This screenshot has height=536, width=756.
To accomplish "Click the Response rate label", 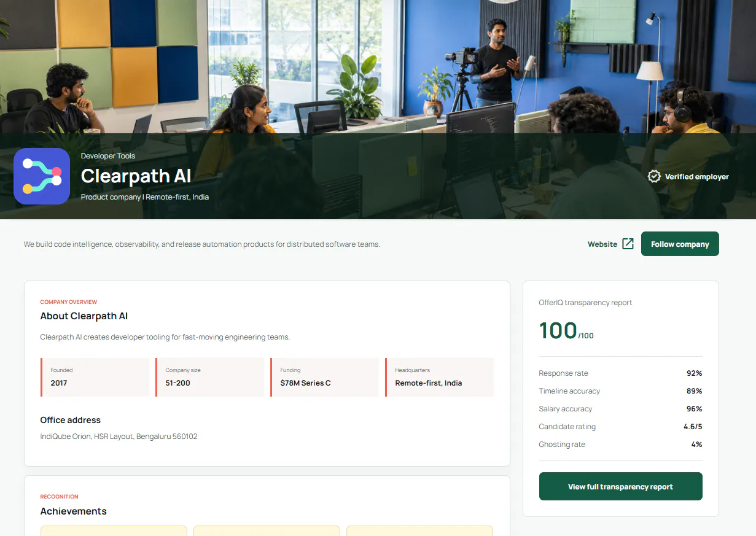I will (x=563, y=373).
